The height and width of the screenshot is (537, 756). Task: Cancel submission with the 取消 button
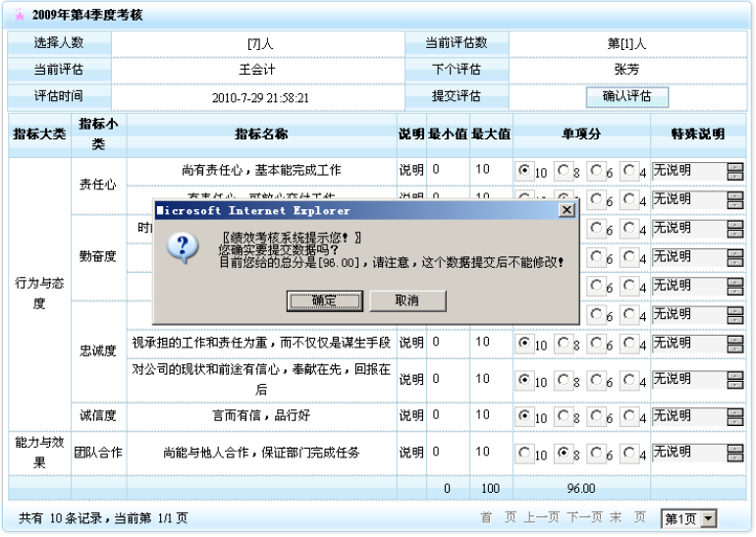tap(407, 300)
